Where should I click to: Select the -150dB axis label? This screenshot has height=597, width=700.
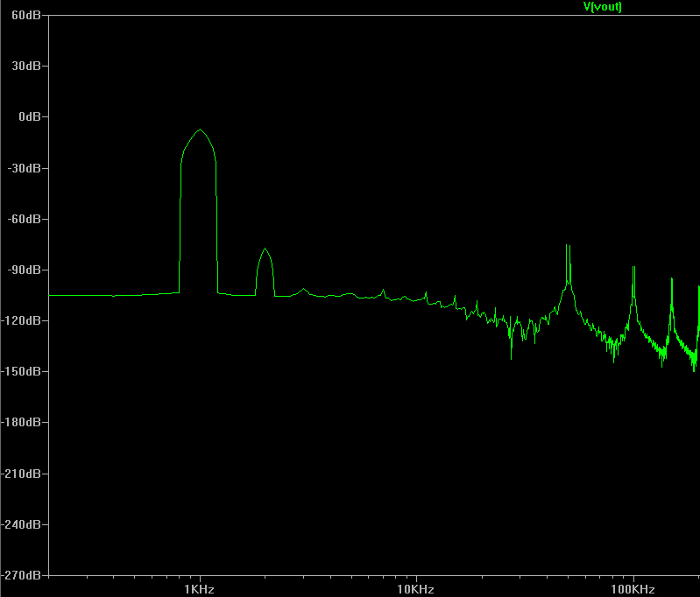click(x=23, y=371)
